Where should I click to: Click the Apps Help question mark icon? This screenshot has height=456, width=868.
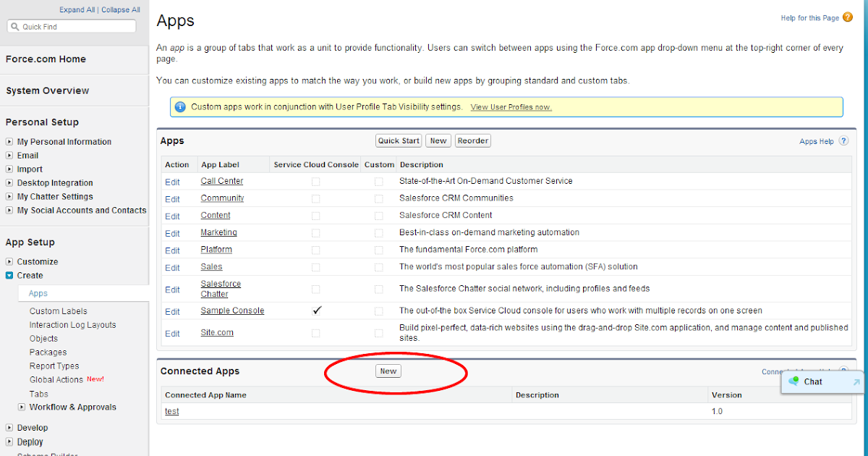click(x=843, y=141)
